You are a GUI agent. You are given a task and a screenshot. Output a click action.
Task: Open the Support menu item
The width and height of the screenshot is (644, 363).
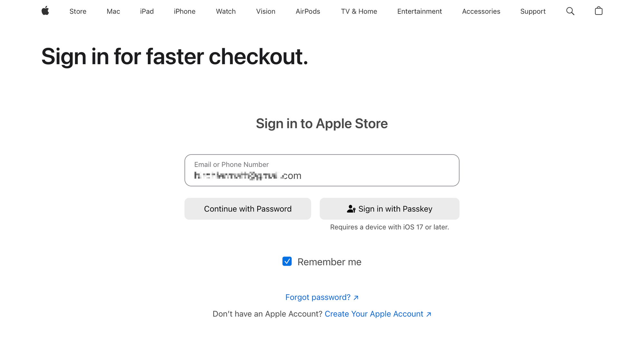click(x=533, y=11)
